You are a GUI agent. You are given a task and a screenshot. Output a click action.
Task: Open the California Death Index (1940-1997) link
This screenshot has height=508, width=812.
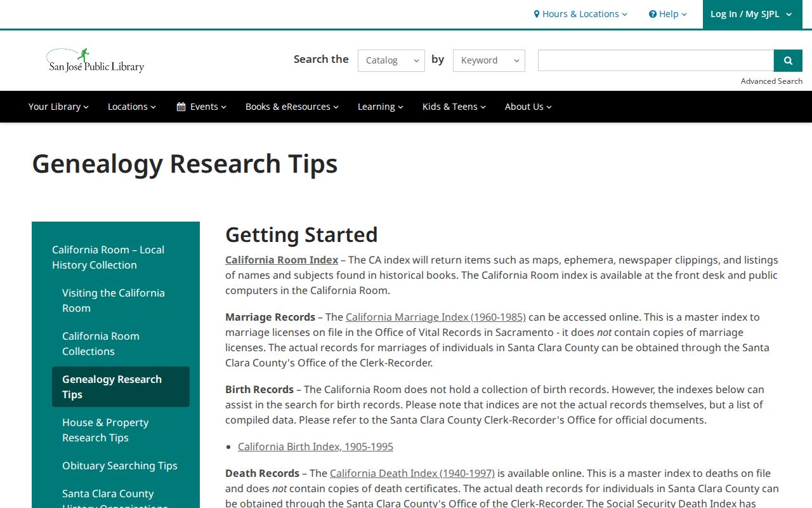(x=412, y=473)
